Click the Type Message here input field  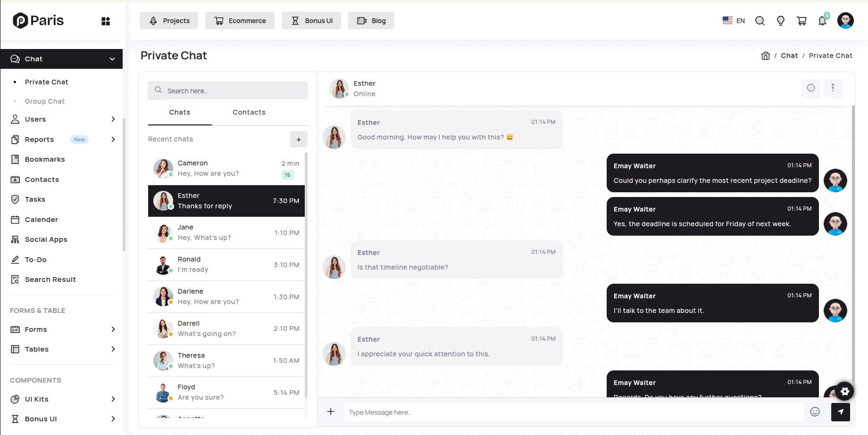(573, 412)
